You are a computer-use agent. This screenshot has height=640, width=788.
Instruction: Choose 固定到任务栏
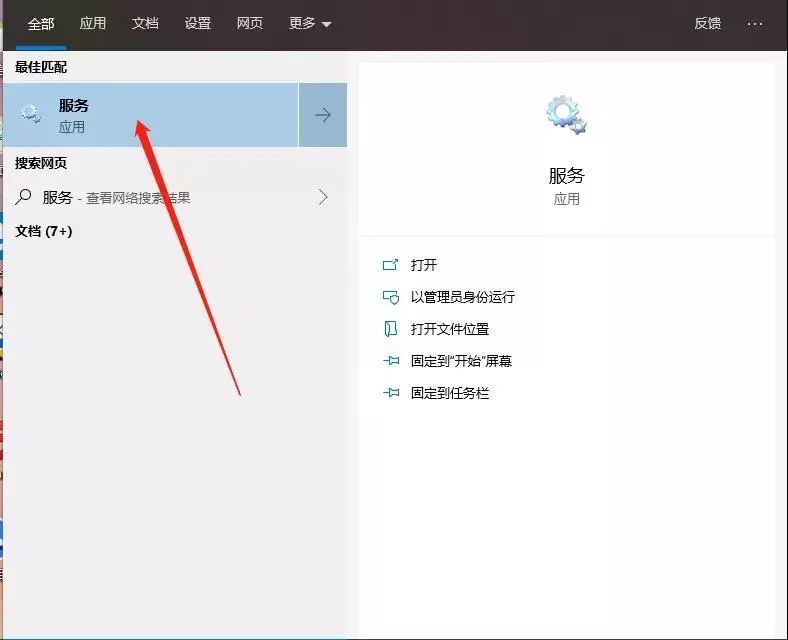[x=450, y=393]
